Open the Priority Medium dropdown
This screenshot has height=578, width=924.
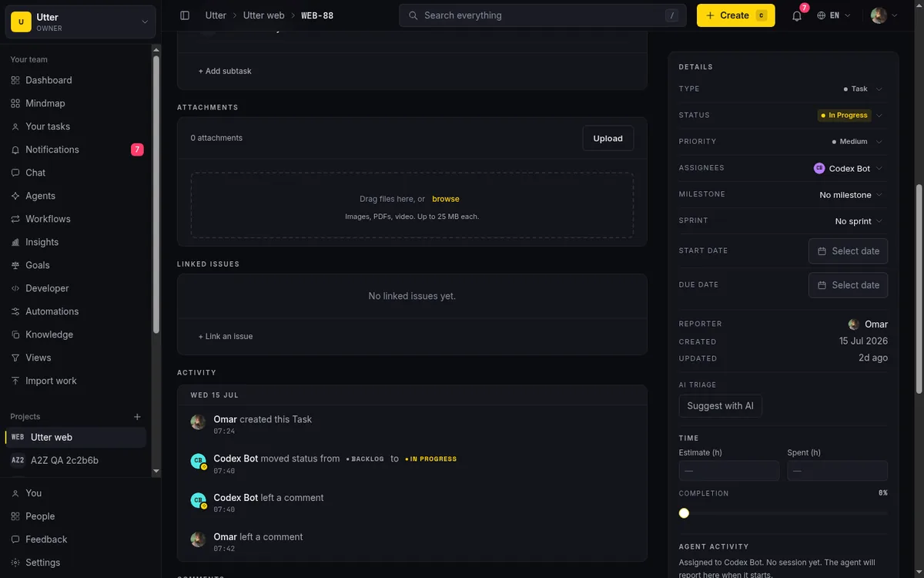856,142
